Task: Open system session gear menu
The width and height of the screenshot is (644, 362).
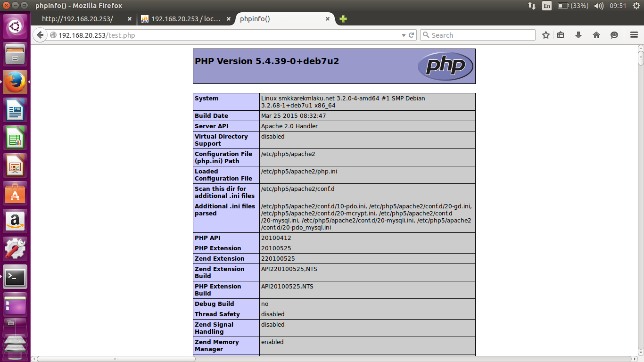Action: click(636, 6)
